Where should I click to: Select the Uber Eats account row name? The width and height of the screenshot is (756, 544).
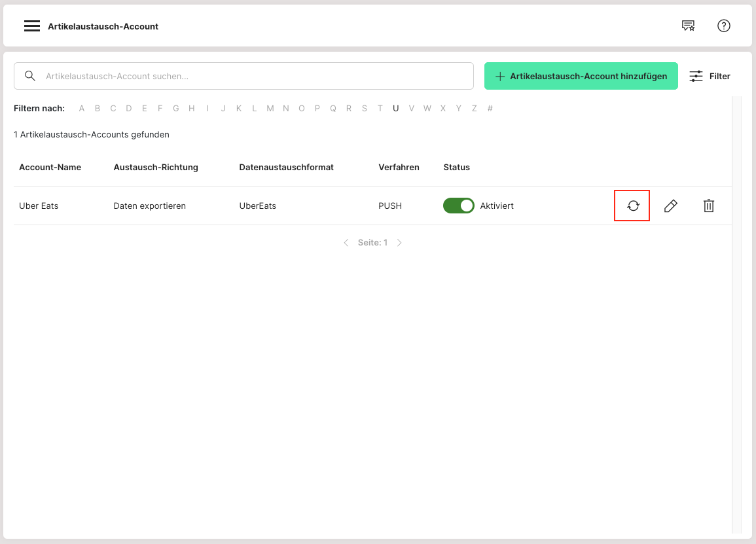tap(39, 206)
